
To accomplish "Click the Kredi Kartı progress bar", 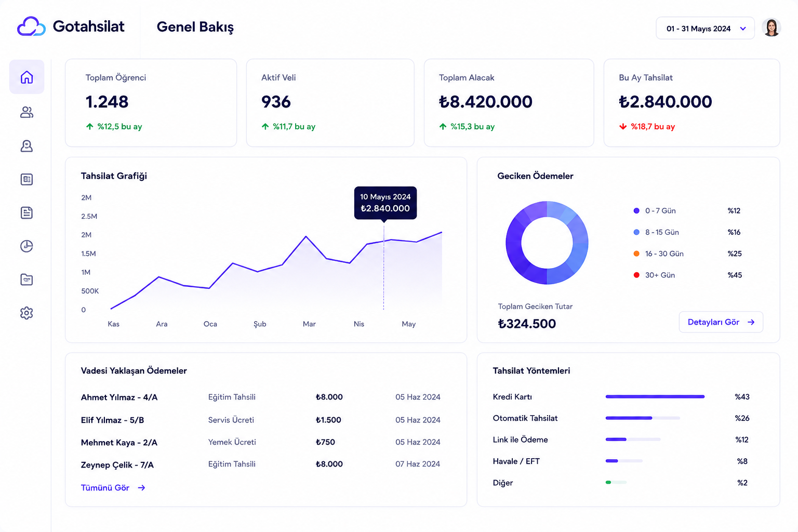I will coord(655,397).
